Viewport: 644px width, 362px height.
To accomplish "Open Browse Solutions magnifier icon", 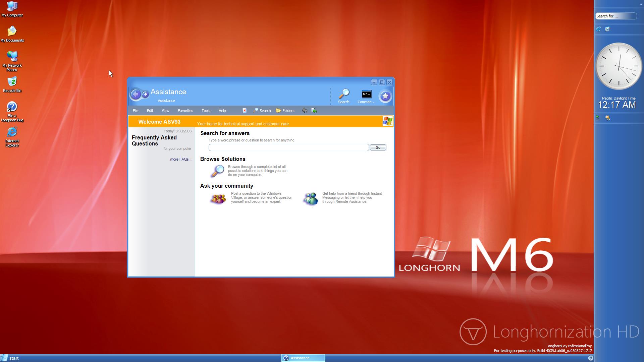I will pos(217,171).
